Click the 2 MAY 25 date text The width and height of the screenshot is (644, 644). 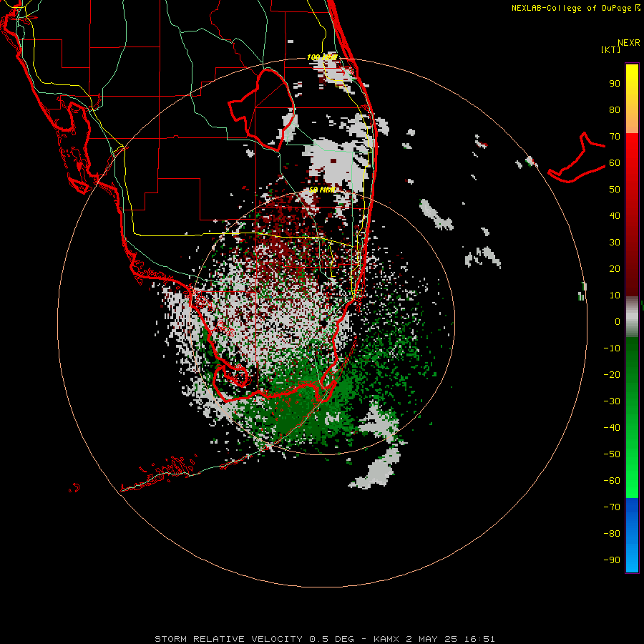(431, 639)
